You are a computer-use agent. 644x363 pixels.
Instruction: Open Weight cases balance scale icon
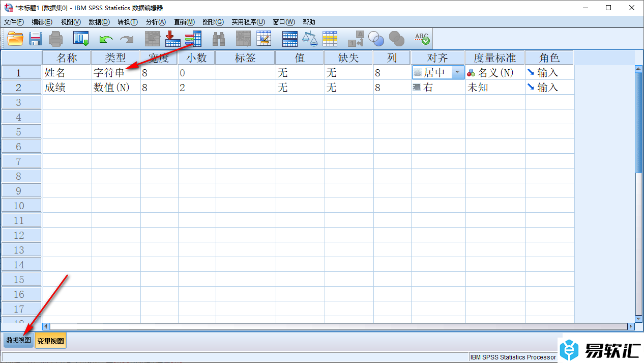pyautogui.click(x=310, y=39)
